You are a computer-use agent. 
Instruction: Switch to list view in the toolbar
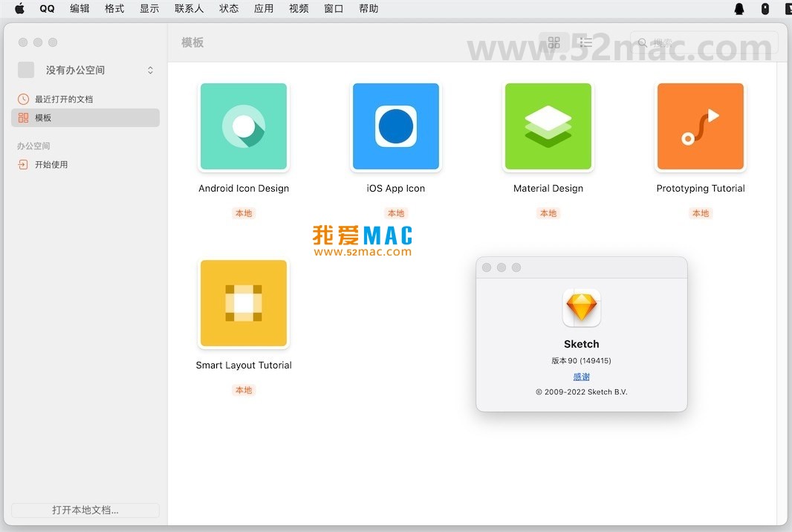[585, 42]
